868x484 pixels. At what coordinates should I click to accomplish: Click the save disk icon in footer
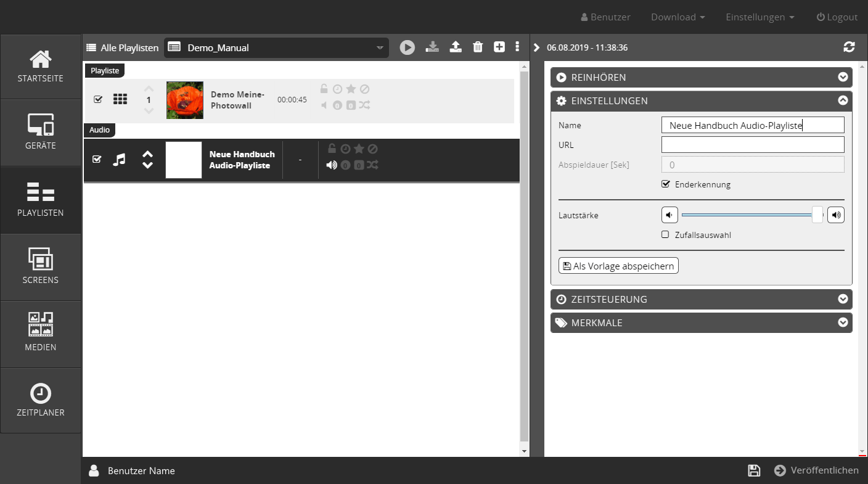pos(753,470)
